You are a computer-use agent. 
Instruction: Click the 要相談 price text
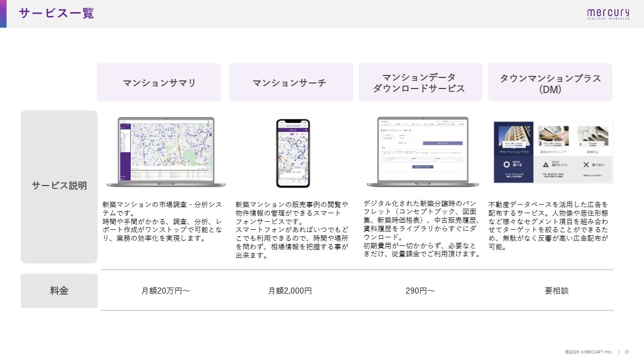tap(556, 291)
